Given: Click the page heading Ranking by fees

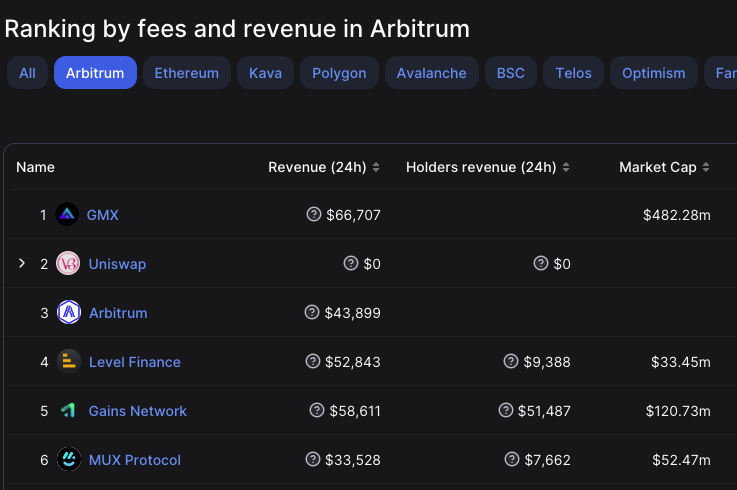Looking at the screenshot, I should tap(237, 29).
